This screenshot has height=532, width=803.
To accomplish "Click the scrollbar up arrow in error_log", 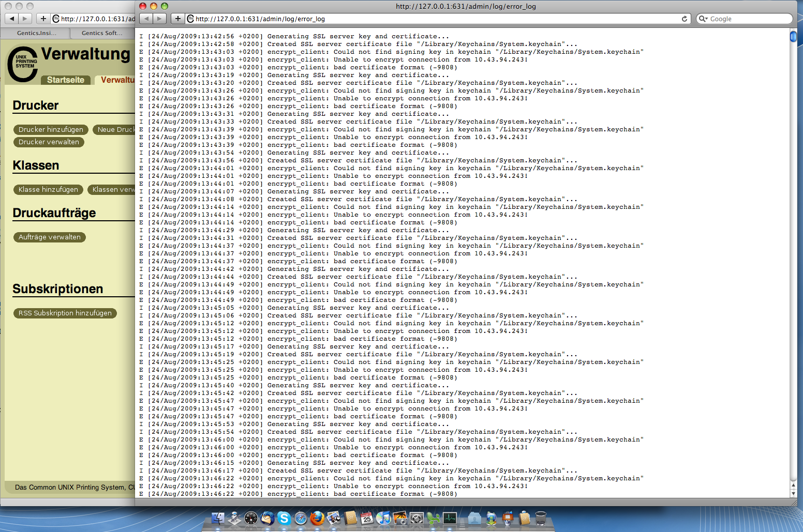I will click(x=793, y=486).
